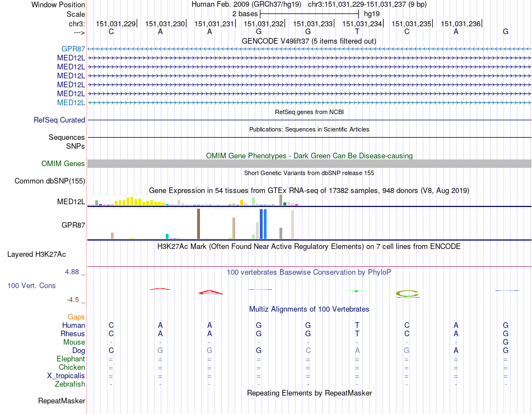Click the olive C conservation logo in PhyloP track
This screenshot has width=532, height=414.
click(408, 294)
